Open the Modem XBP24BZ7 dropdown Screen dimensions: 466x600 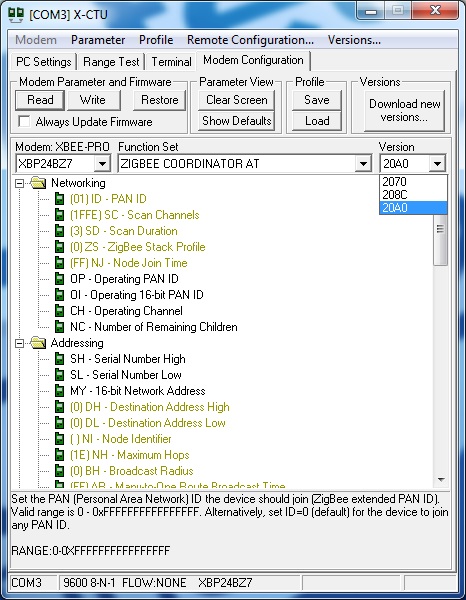pos(102,164)
